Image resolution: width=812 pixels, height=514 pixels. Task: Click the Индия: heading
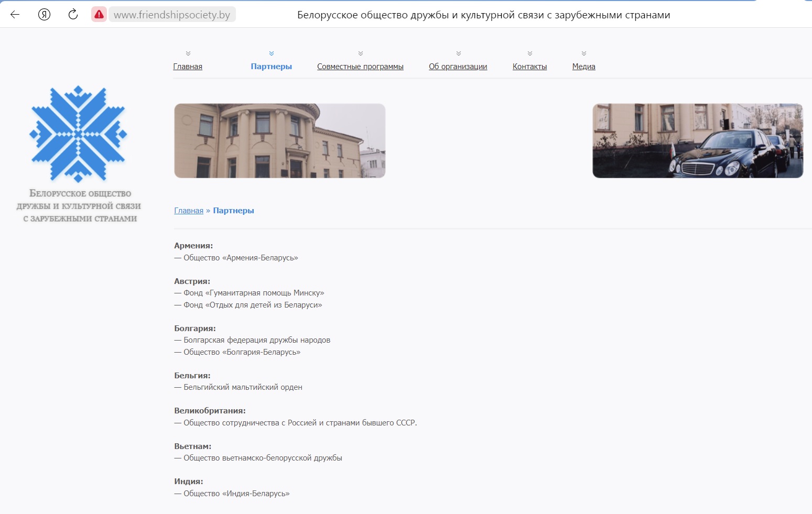[189, 482]
